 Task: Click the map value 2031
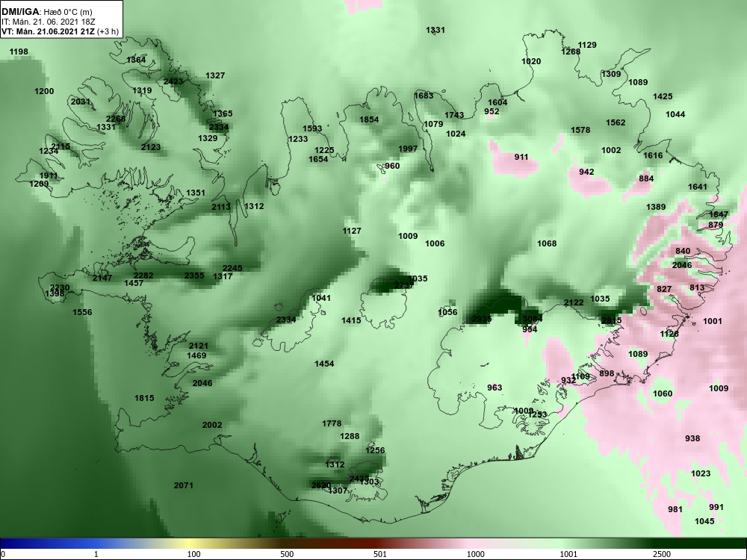click(x=81, y=102)
